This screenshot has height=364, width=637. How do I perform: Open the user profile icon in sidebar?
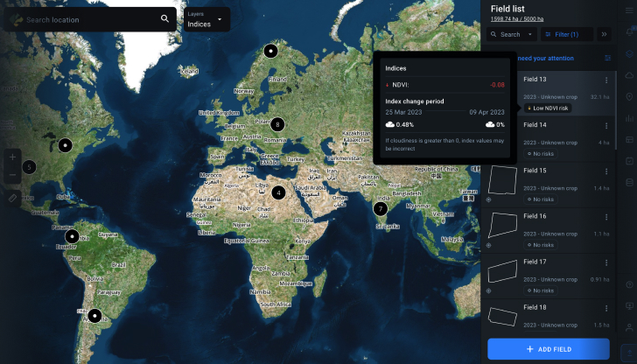(x=629, y=327)
